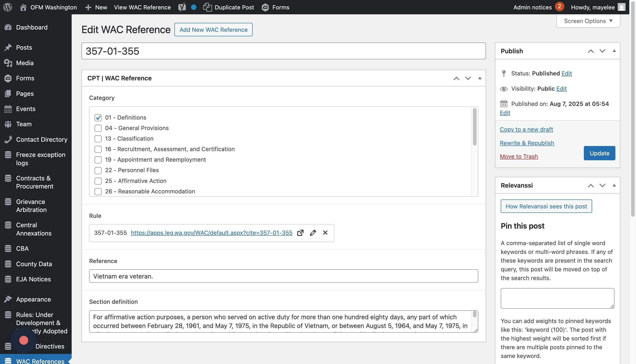Uncheck the 01 - Definitions category
The image size is (636, 364).
(x=98, y=118)
